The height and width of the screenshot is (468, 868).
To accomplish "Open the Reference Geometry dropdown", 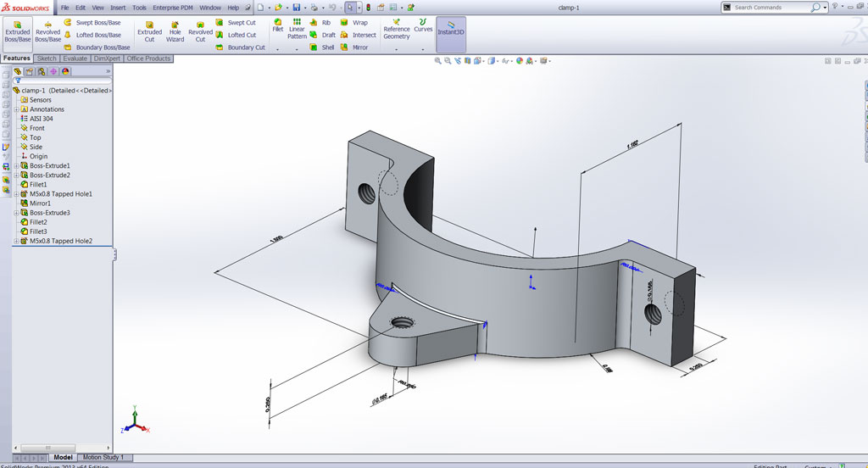I will (x=396, y=50).
